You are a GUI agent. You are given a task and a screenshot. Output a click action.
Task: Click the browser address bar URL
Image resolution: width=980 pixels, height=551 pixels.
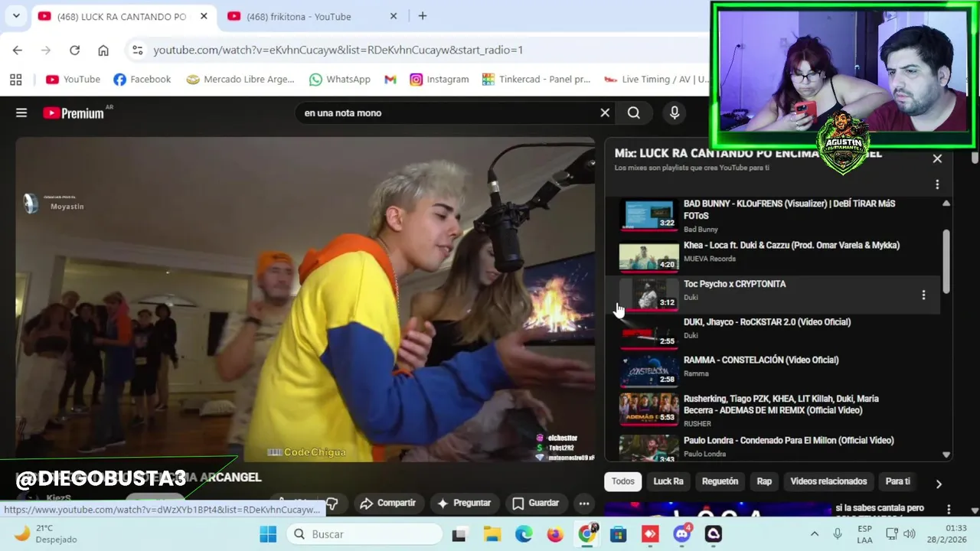338,50
